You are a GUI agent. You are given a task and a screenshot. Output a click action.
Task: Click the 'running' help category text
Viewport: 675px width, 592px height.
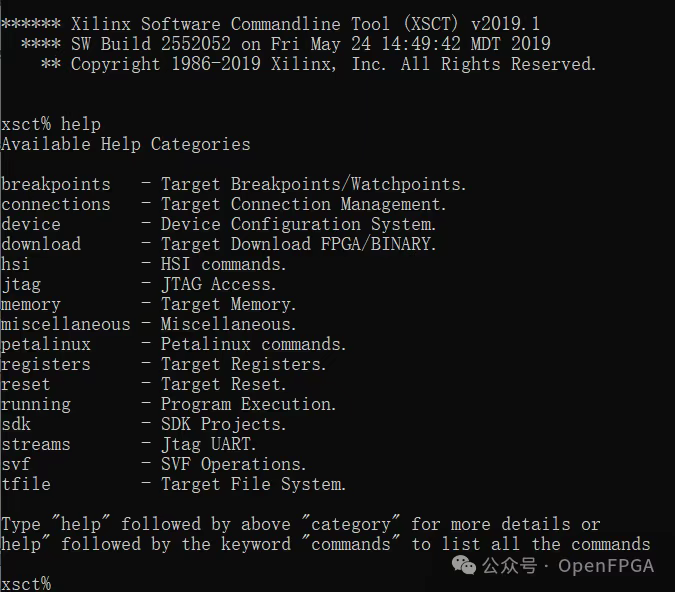pos(36,404)
